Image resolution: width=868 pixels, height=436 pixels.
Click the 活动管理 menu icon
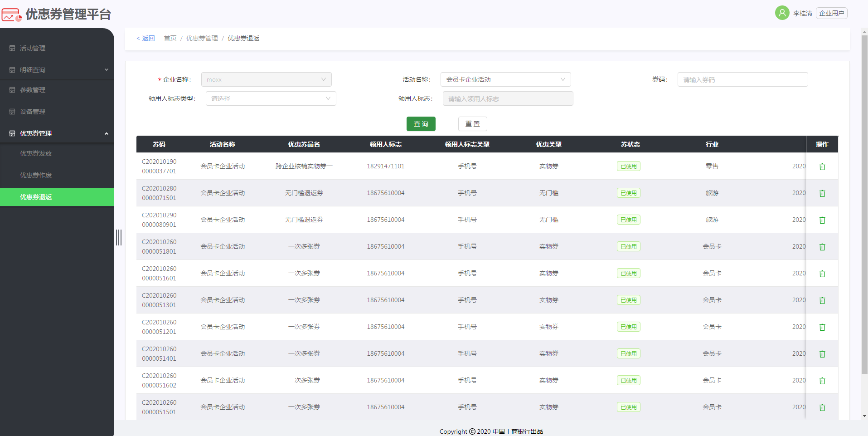[x=12, y=48]
